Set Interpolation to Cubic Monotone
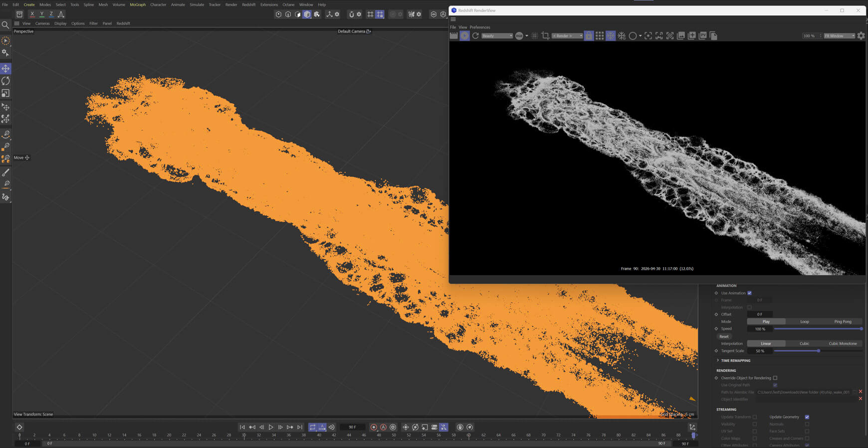The width and height of the screenshot is (868, 448). [x=843, y=343]
